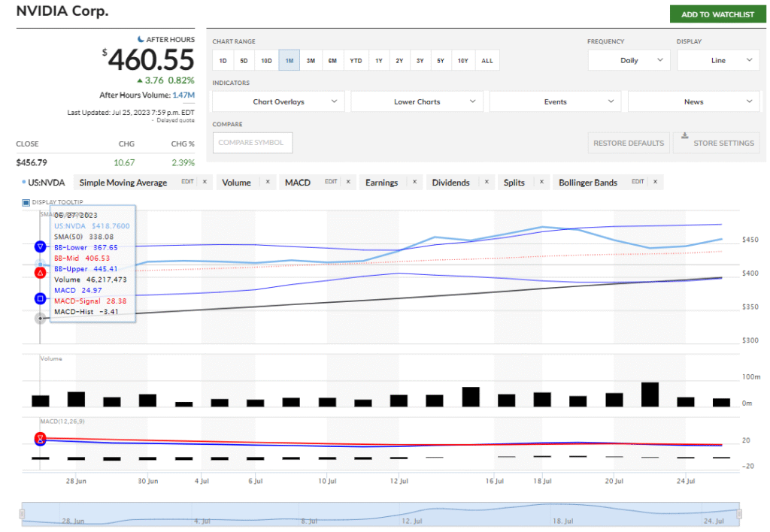770x532 pixels.
Task: Click the $450 y-axis price label
Action: click(x=750, y=240)
